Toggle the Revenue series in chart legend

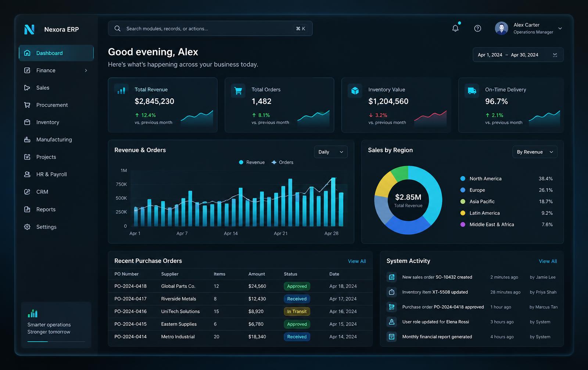pyautogui.click(x=252, y=162)
